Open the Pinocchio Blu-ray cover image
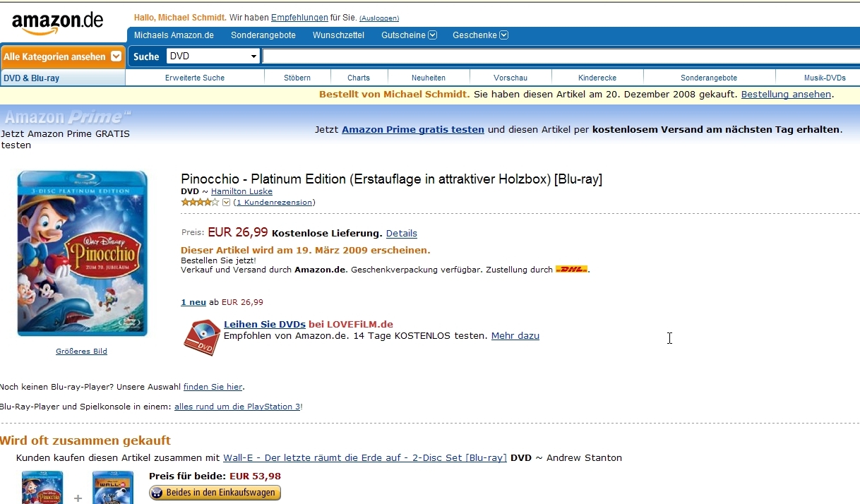The height and width of the screenshot is (504, 860). (x=82, y=253)
